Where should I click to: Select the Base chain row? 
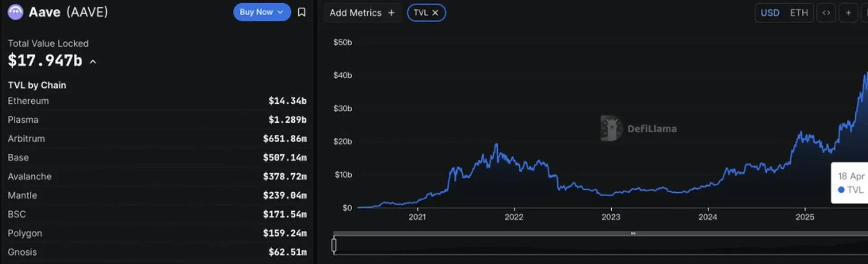pyautogui.click(x=157, y=157)
